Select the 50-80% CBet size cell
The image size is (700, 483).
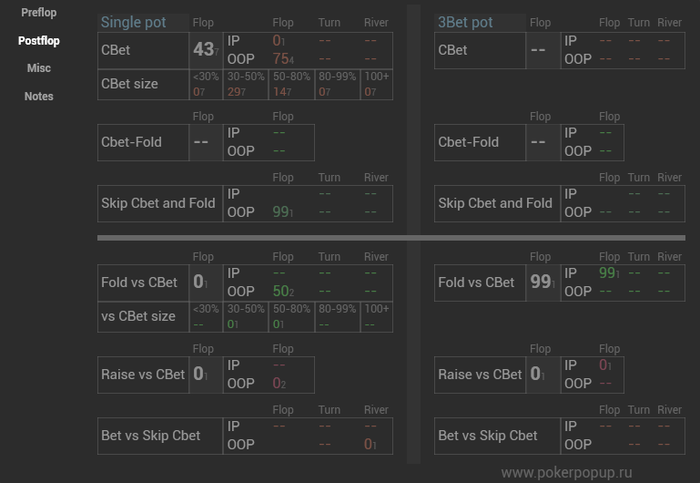point(291,84)
